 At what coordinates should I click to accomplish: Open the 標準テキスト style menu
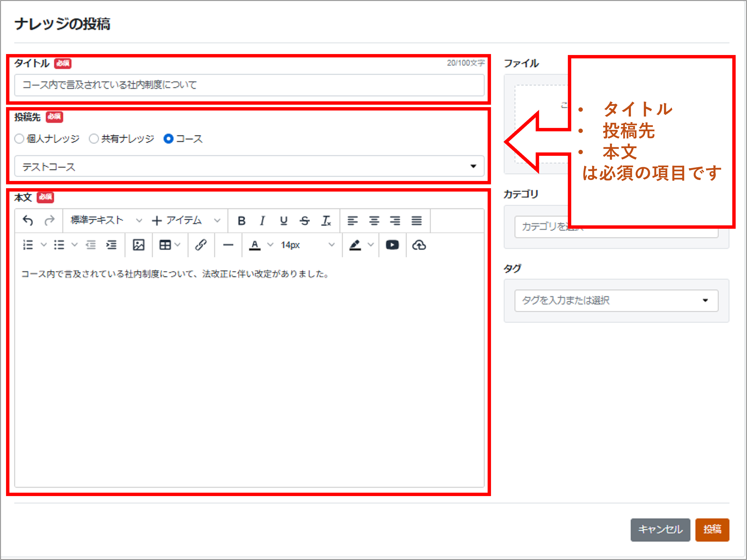(106, 221)
